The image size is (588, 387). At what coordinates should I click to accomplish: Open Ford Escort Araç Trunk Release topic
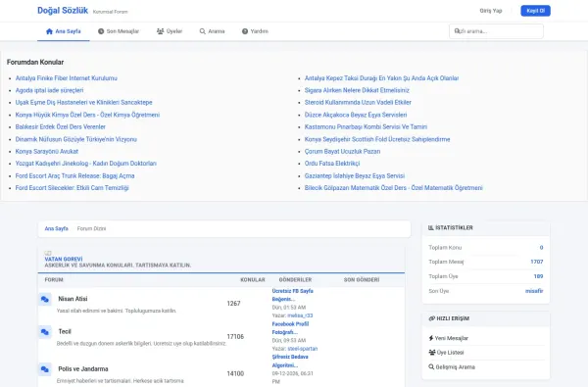[x=75, y=175]
